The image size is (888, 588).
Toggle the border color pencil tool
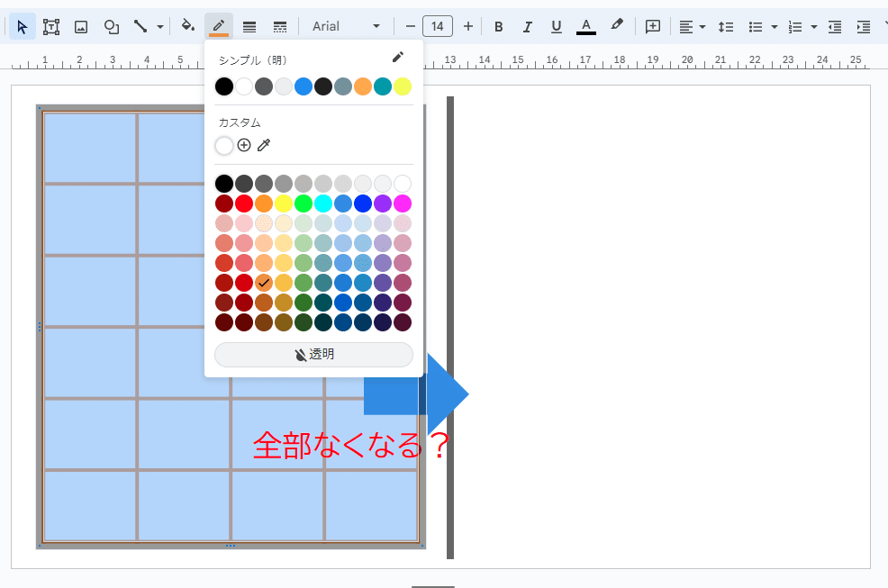[219, 27]
